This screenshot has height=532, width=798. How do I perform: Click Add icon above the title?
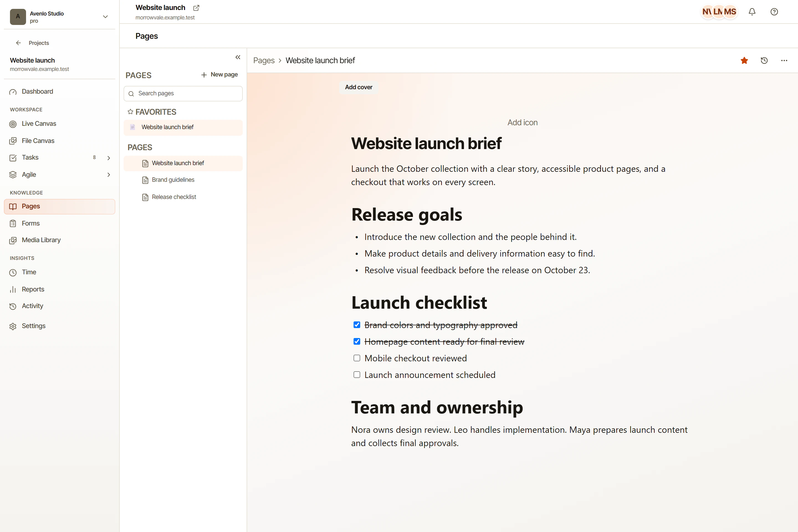[523, 122]
